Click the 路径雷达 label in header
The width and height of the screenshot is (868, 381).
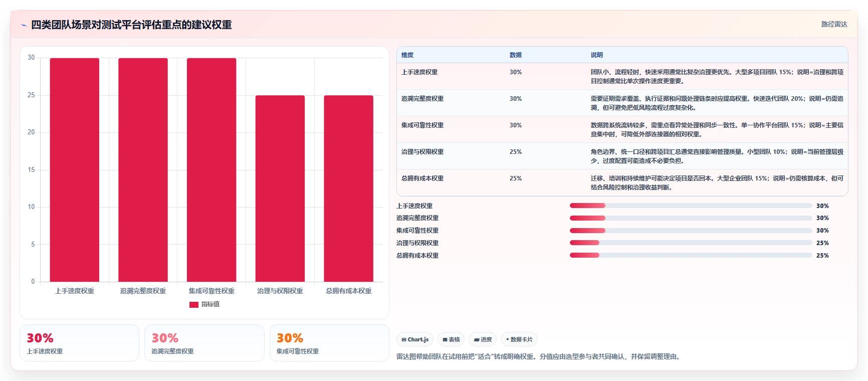[x=834, y=24]
